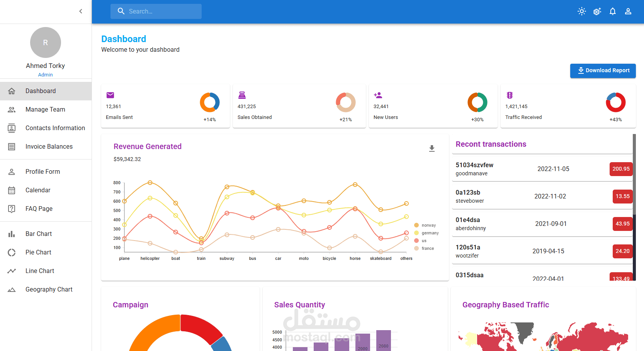Open the Profile Form page

click(46, 171)
